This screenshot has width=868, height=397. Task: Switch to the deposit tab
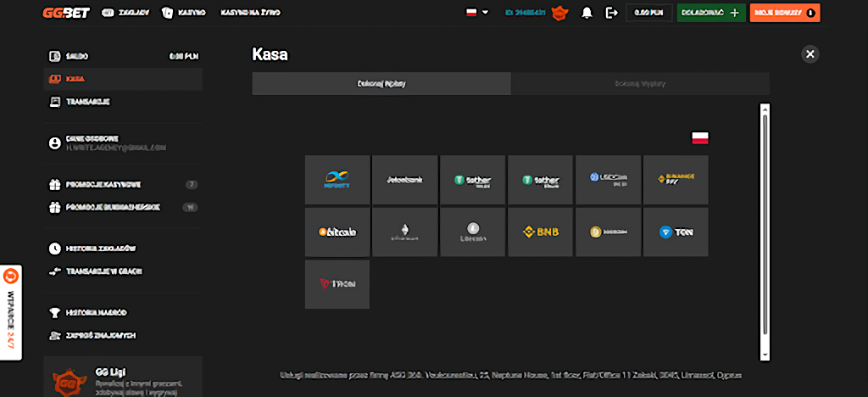[x=381, y=84]
